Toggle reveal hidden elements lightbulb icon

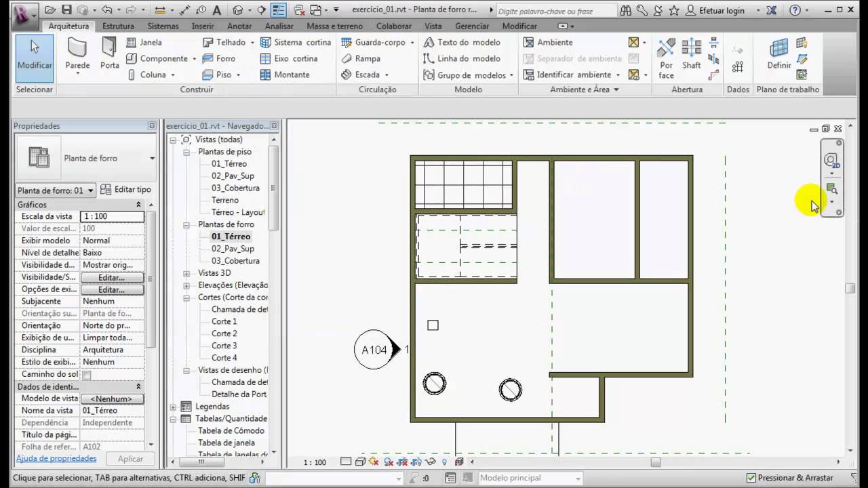[x=445, y=462]
